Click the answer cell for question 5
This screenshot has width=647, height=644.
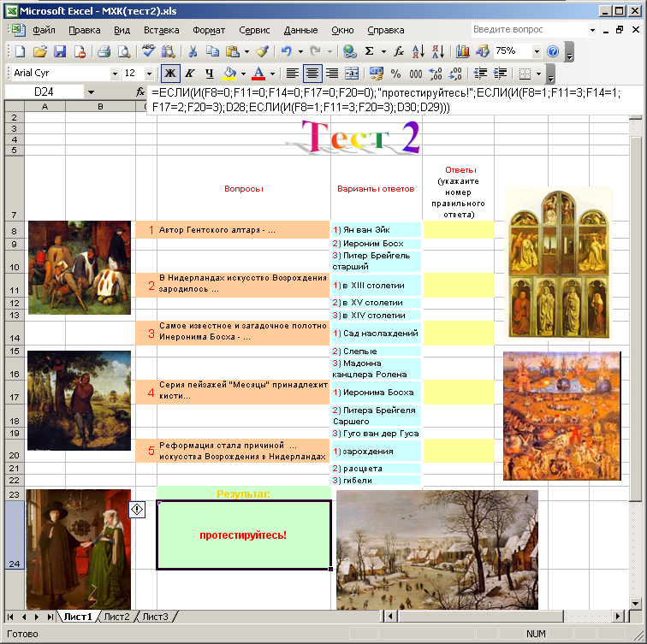[459, 451]
